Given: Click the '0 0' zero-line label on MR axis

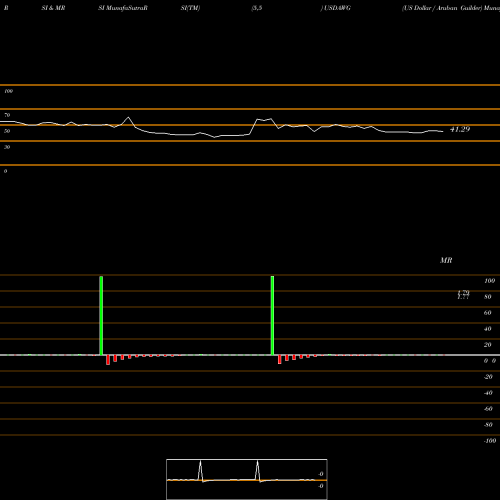Looking at the screenshot, I should pos(490,361).
